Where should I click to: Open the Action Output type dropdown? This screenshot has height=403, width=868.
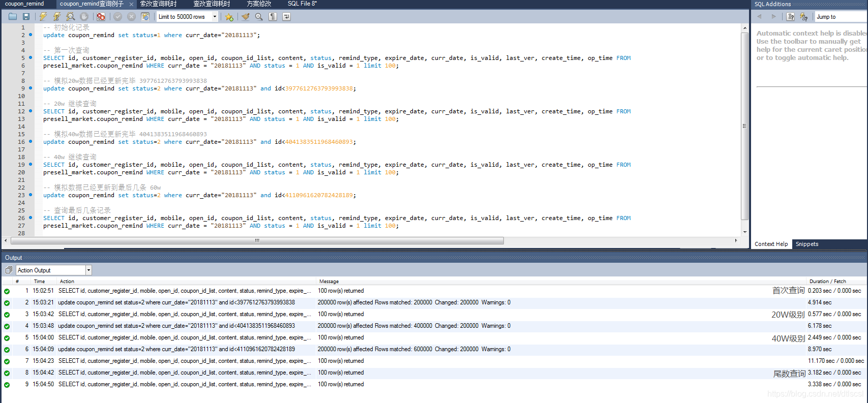click(88, 270)
